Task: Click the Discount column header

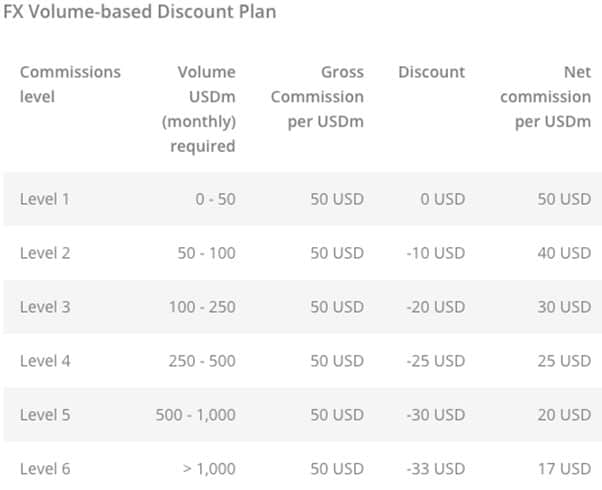Action: (432, 72)
